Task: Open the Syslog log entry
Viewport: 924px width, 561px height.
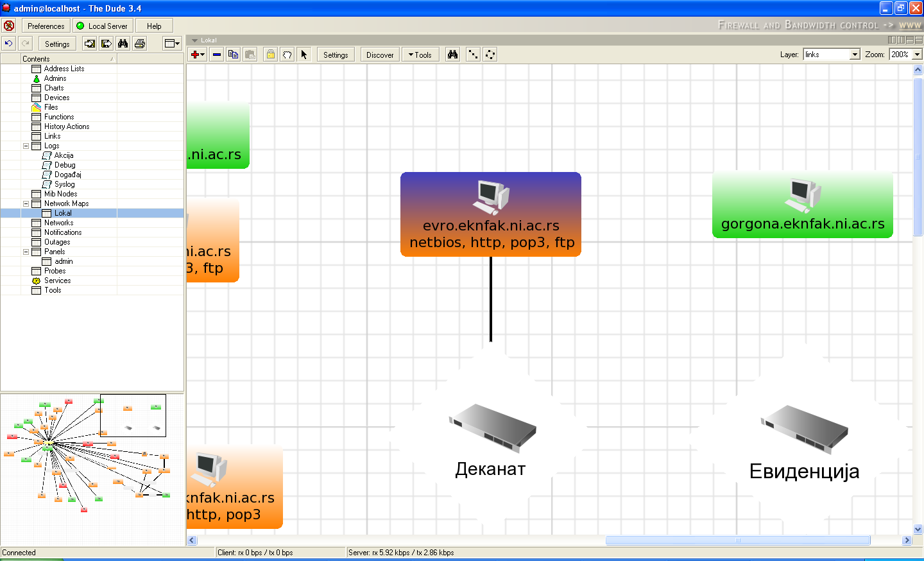Action: (x=64, y=184)
